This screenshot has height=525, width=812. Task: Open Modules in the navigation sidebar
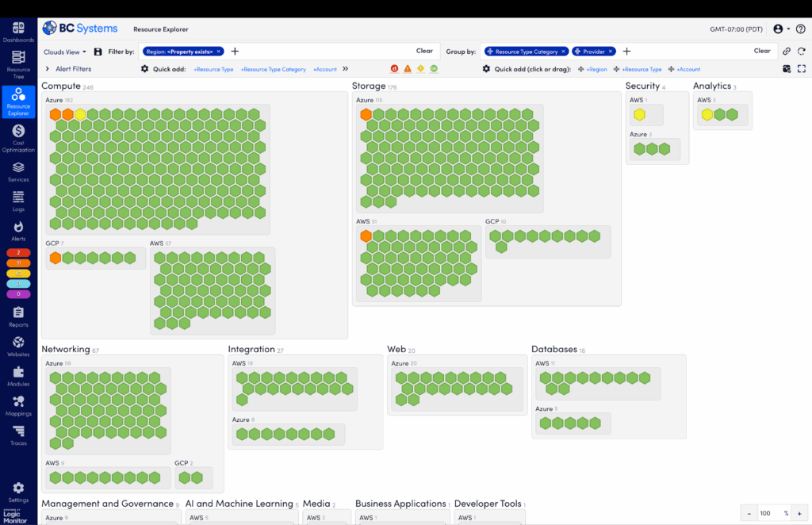click(18, 376)
